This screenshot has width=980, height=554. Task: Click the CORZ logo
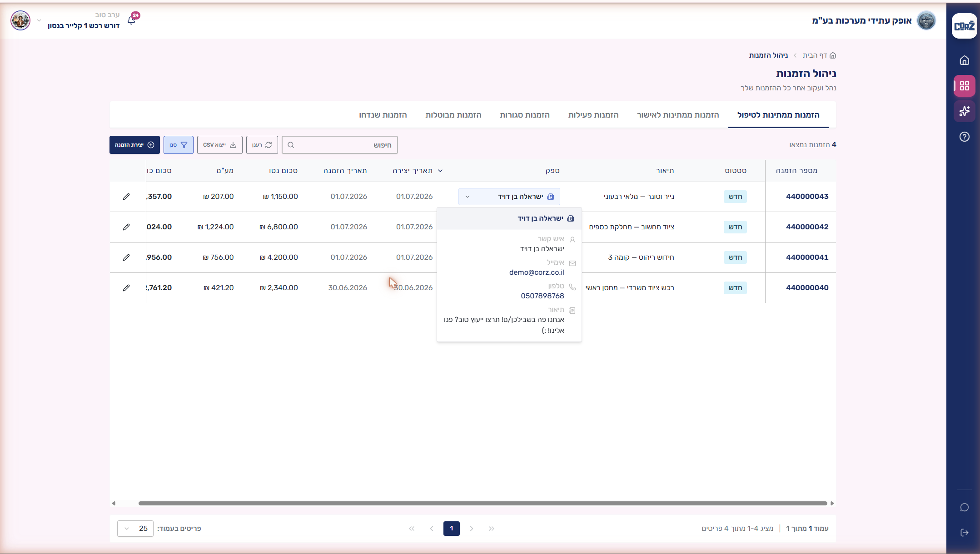[x=964, y=26]
